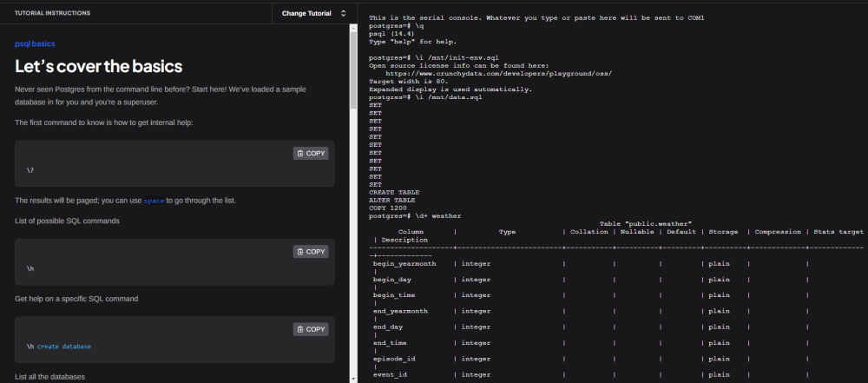Click the crunchydata.com URL in the terminal

coord(498,74)
